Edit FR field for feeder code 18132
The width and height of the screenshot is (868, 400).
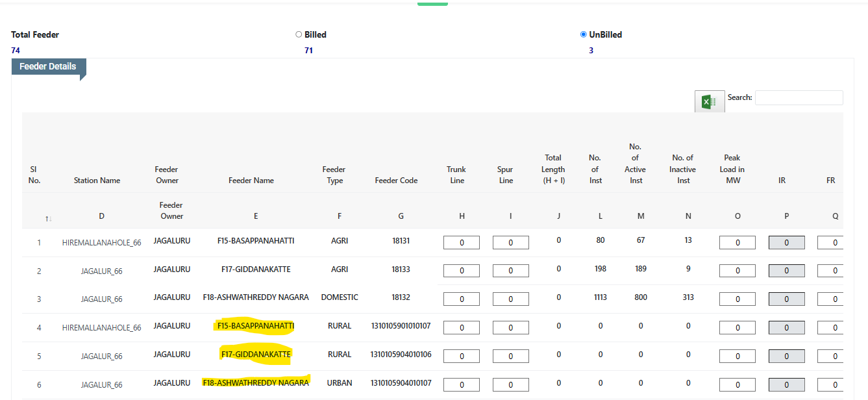click(x=830, y=299)
